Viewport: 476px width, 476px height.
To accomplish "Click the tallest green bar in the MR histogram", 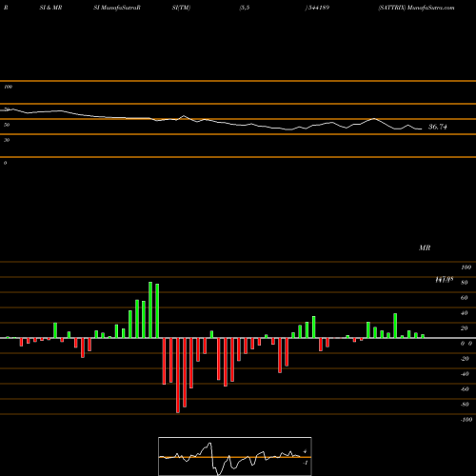I will coord(150,309).
